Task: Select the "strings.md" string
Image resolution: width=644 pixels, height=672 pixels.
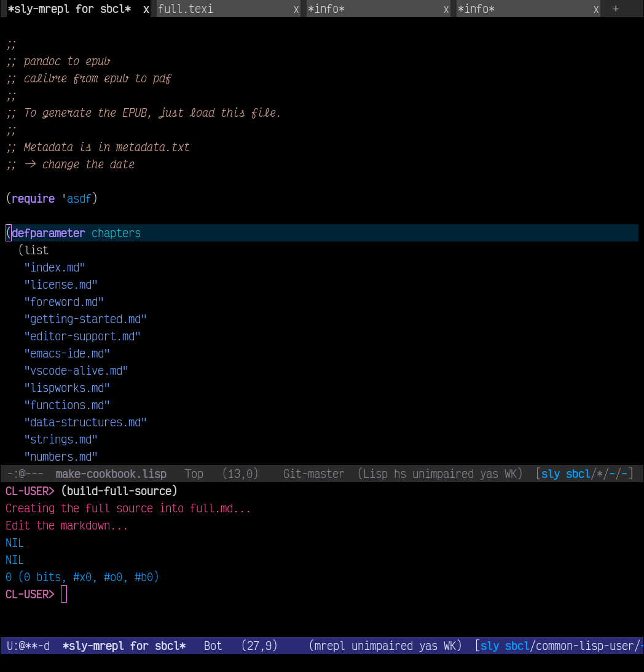Action: point(60,439)
